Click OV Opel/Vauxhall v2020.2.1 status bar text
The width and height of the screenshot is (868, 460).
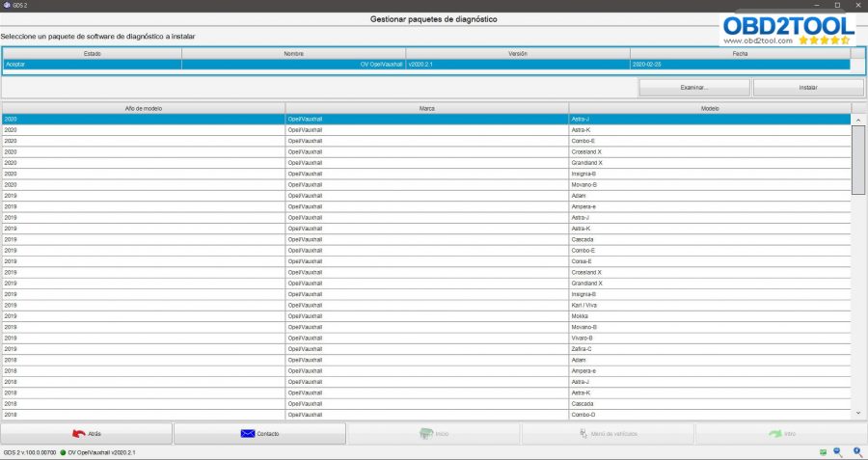pos(101,453)
